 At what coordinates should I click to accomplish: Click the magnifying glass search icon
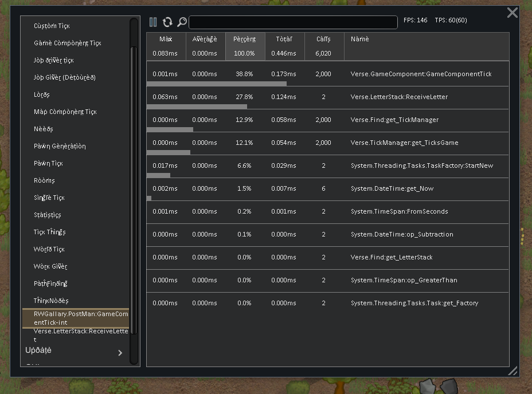(x=182, y=22)
